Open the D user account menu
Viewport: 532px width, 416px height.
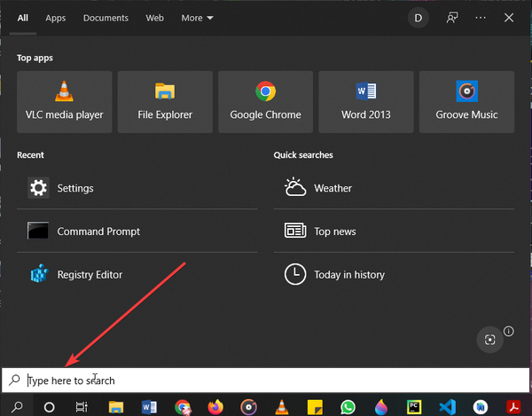(x=418, y=18)
